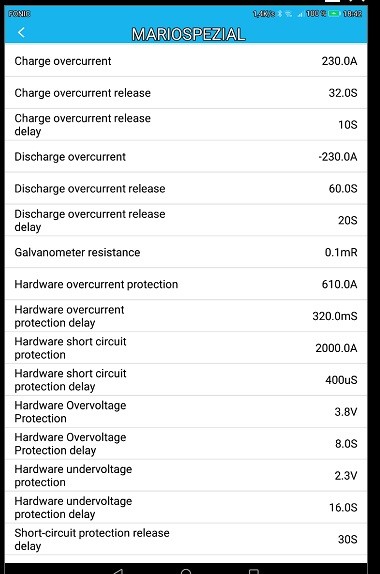This screenshot has width=380, height=574.
Task: Tap the Bluetooth icon in status bar
Action: point(280,14)
